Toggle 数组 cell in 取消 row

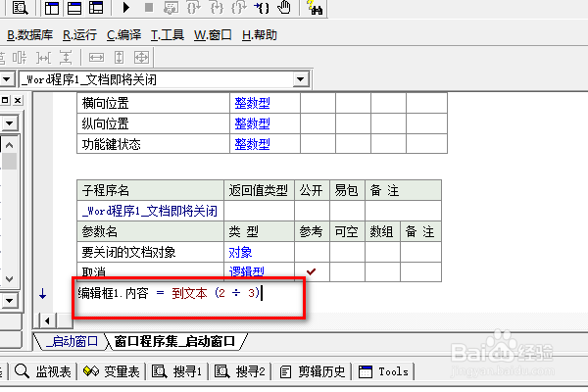click(x=382, y=271)
